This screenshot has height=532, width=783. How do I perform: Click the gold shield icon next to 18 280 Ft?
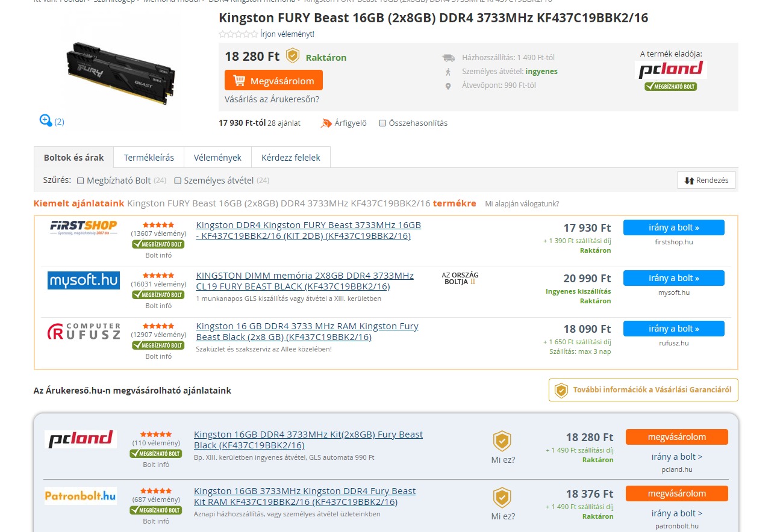(x=292, y=56)
